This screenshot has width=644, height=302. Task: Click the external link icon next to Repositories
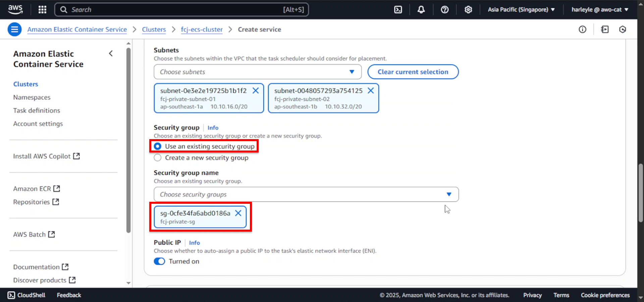pos(56,202)
